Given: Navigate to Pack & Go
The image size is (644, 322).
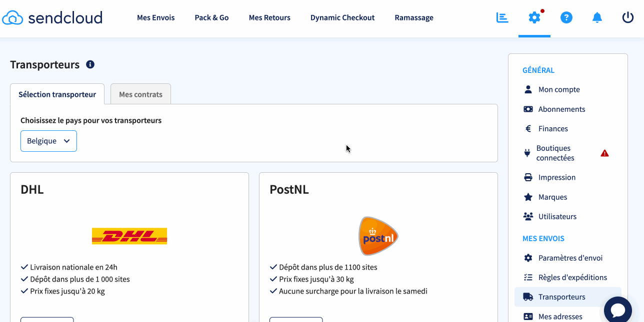Looking at the screenshot, I should (211, 17).
